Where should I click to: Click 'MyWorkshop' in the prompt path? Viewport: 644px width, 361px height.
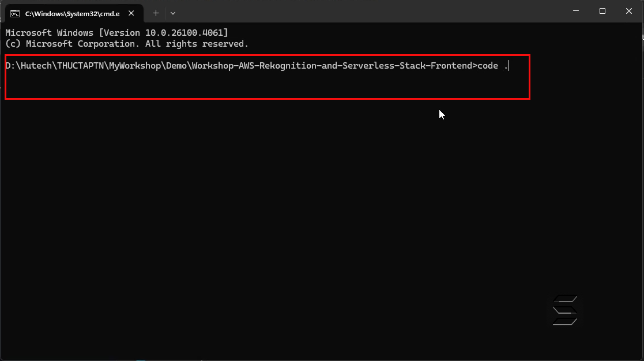[x=135, y=66]
